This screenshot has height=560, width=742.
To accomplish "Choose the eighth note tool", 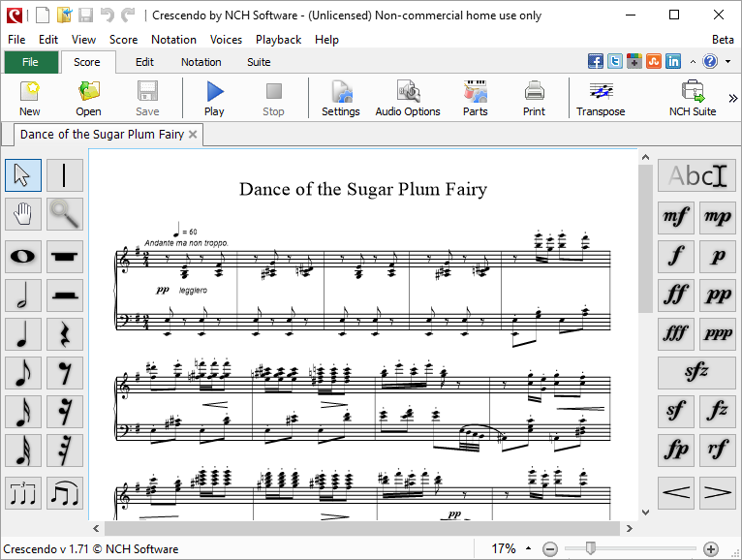I will [x=24, y=373].
